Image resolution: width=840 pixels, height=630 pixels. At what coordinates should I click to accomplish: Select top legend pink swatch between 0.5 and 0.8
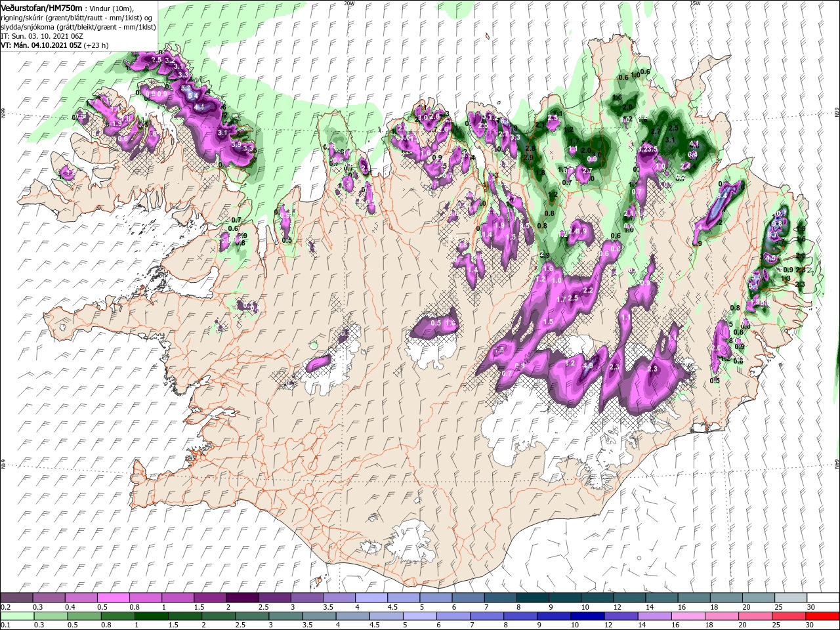point(113,598)
